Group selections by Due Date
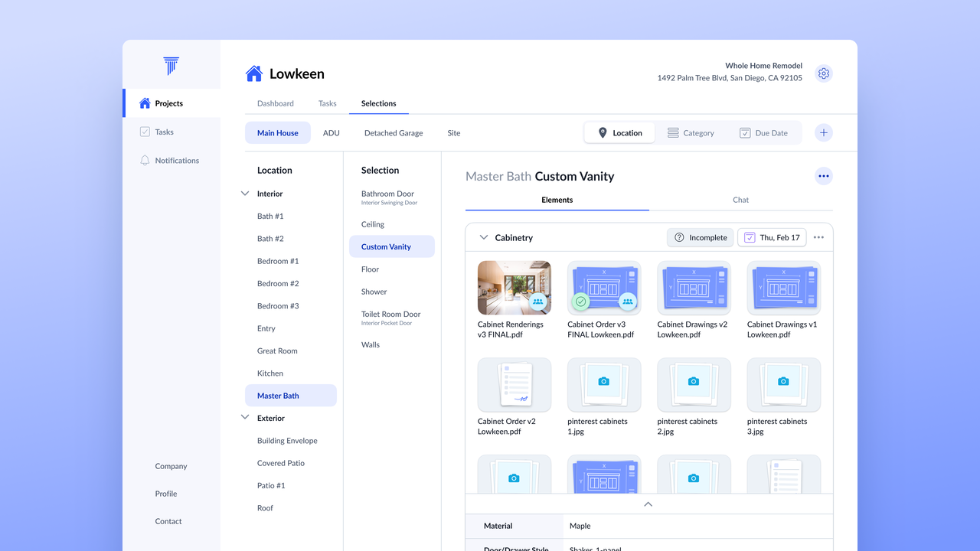The image size is (980, 551). pos(763,133)
